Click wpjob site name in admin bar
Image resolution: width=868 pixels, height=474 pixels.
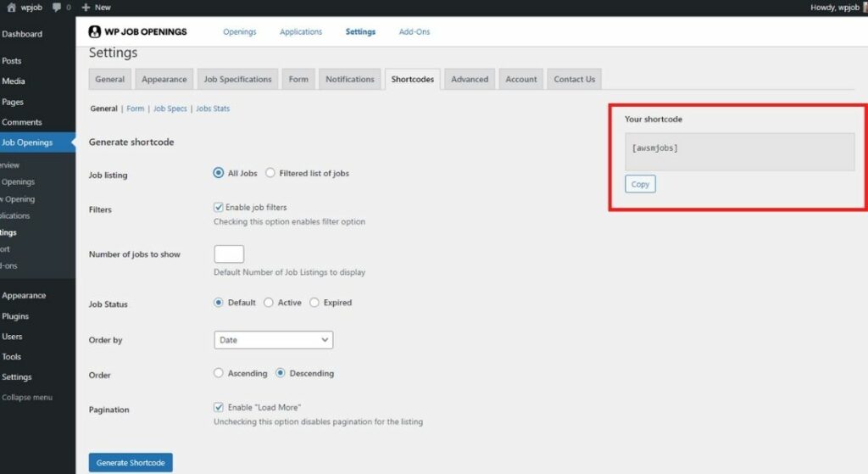coord(31,7)
